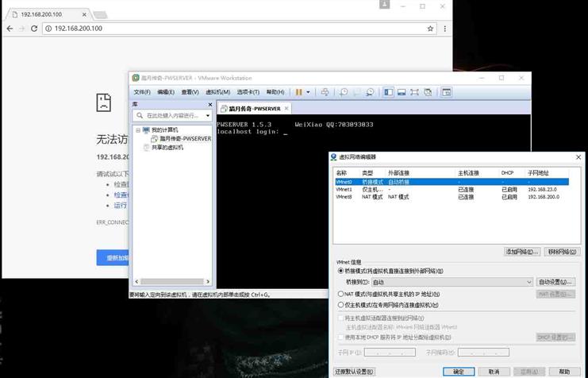Image resolution: width=588 pixels, height=378 pixels.
Task: Select 共享的虚拟机 in the library tree
Action: tap(167, 148)
